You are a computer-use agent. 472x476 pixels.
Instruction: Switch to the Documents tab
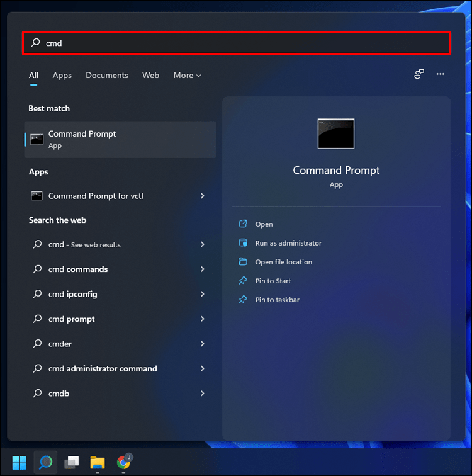pos(107,76)
